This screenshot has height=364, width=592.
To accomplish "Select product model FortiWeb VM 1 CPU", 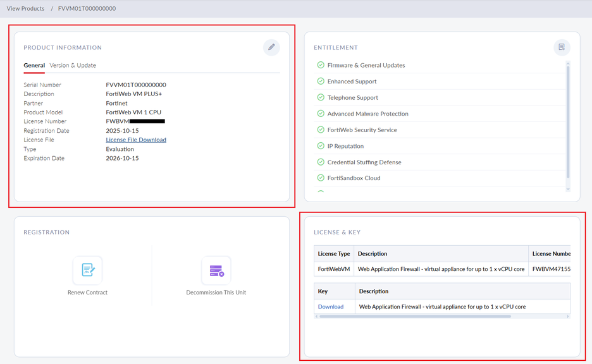I will click(x=133, y=112).
